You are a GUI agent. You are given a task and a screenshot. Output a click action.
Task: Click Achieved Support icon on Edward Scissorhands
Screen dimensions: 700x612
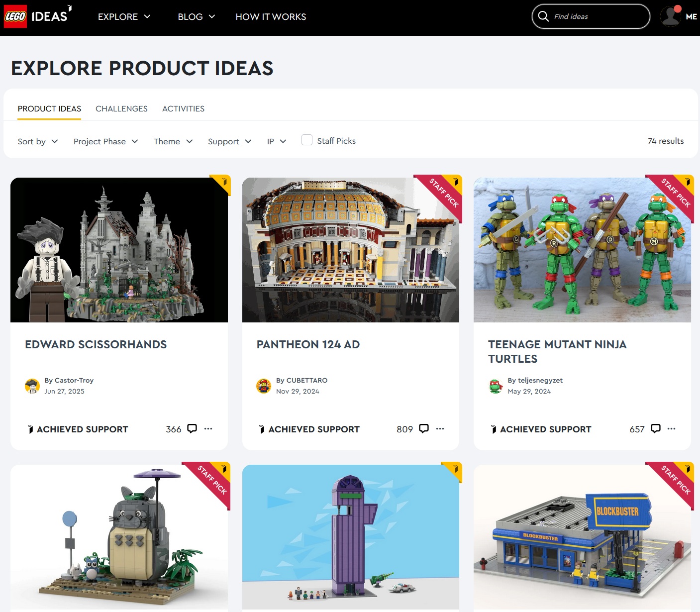point(30,429)
